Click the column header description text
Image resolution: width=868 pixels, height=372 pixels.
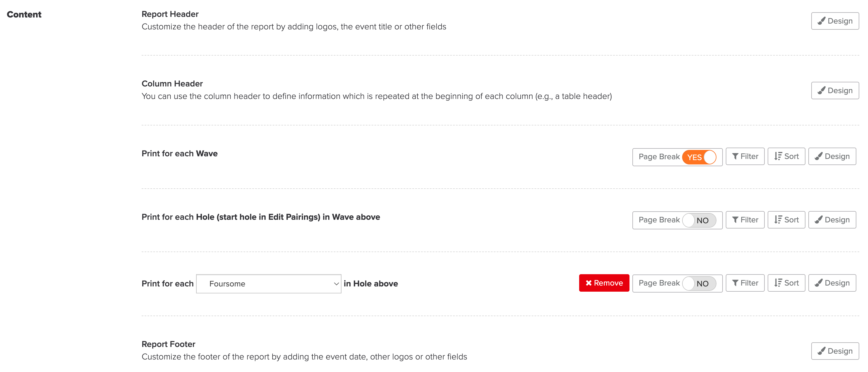click(376, 96)
